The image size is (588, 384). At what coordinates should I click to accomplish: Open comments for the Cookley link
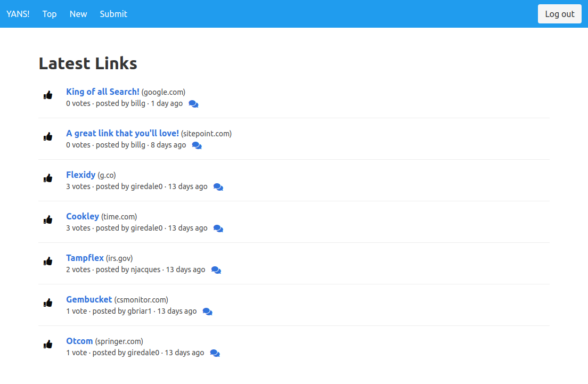[x=218, y=228]
